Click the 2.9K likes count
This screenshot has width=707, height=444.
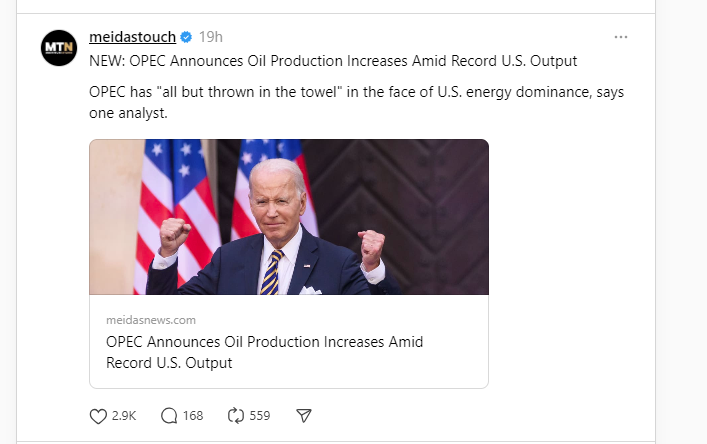(125, 415)
